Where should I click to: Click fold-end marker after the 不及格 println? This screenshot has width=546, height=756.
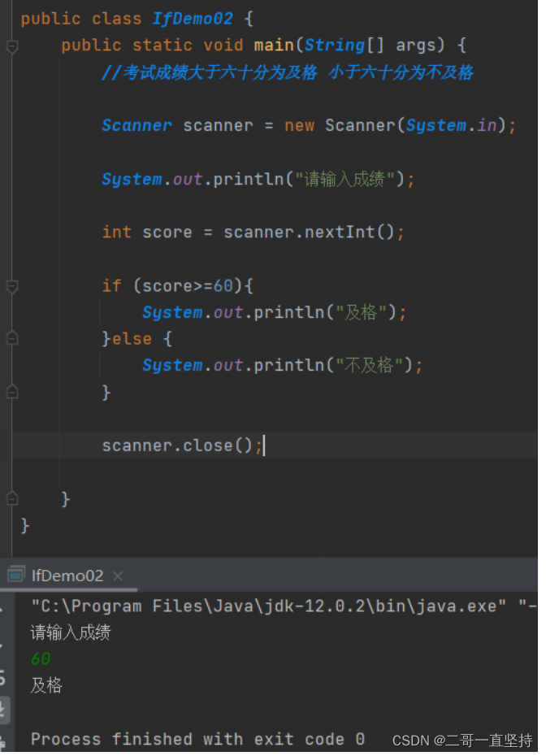(12, 392)
